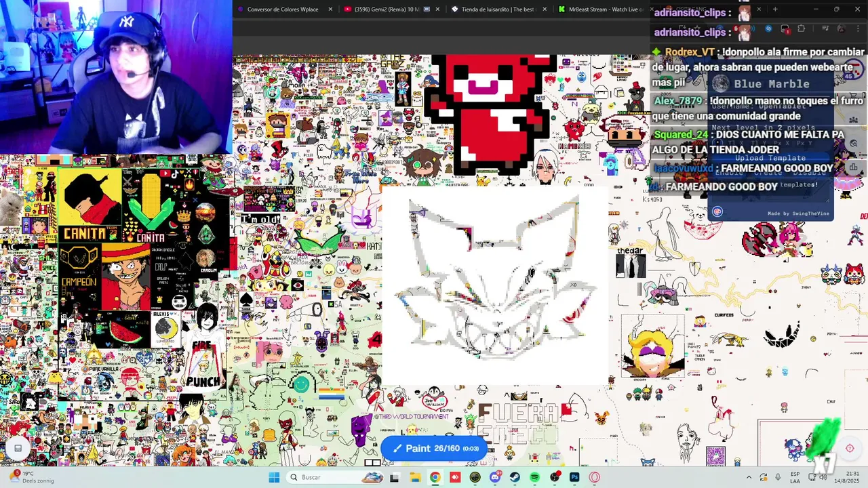Open Task View on the taskbar
Image resolution: width=868 pixels, height=488 pixels.
[395, 477]
